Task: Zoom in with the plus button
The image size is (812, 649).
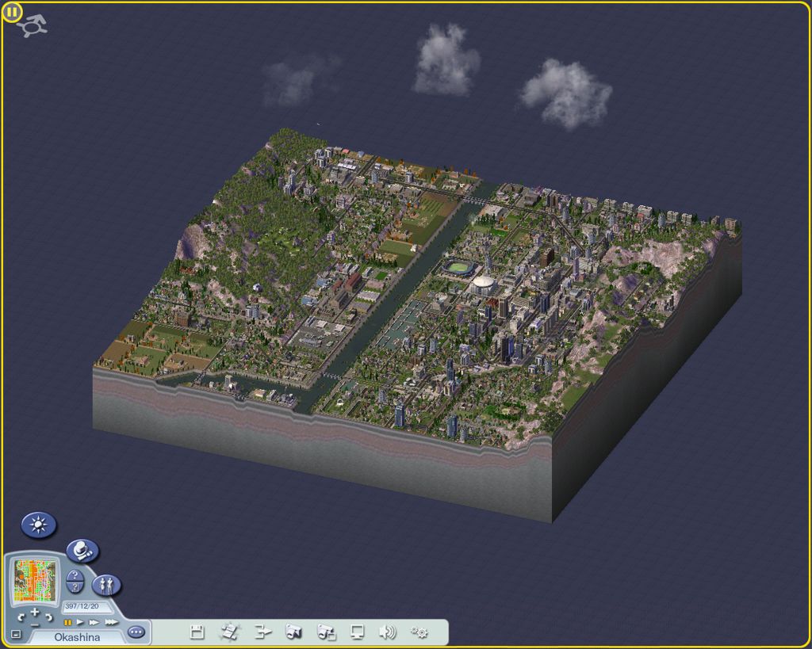Action: (35, 612)
